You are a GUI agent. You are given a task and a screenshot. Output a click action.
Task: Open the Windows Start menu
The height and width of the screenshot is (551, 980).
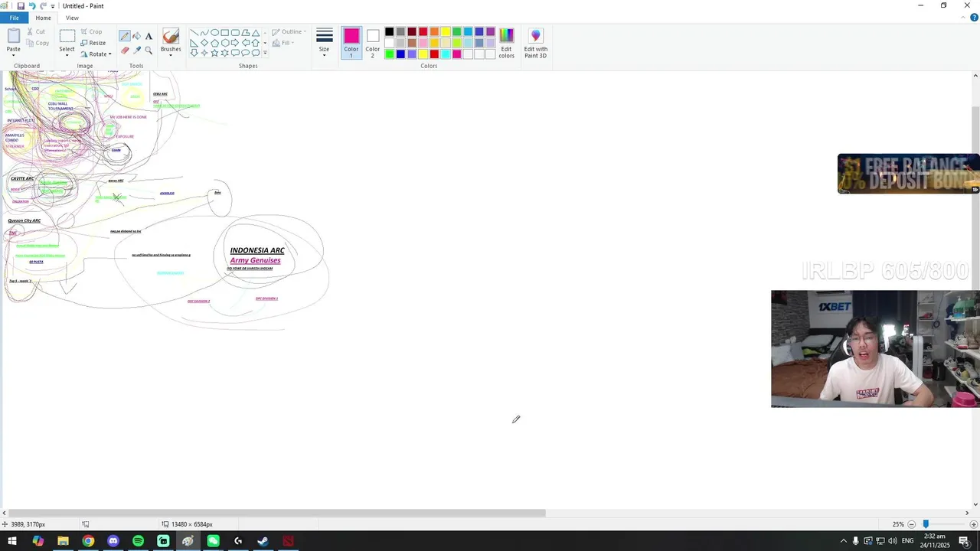(x=12, y=541)
